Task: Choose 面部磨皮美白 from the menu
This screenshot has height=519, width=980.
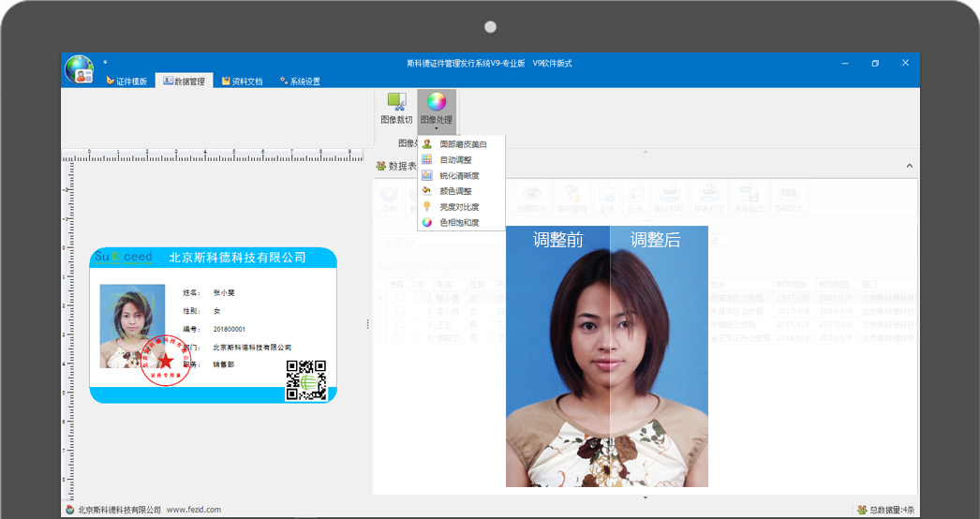Action: click(x=461, y=144)
